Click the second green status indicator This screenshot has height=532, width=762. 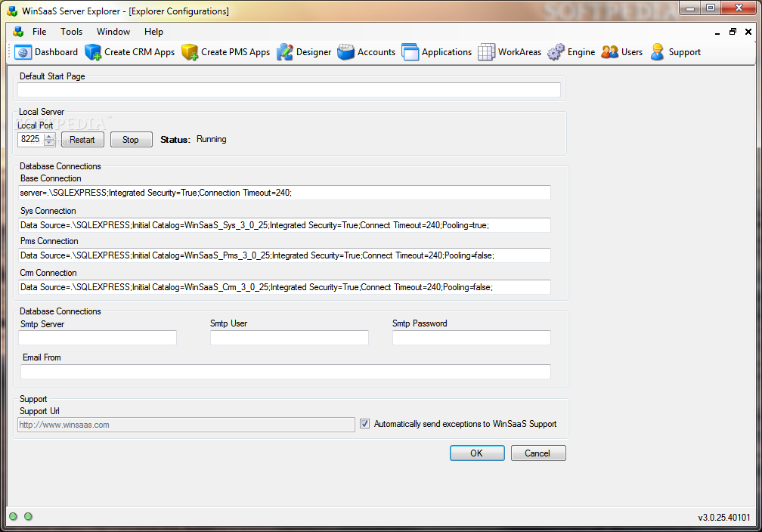click(28, 516)
